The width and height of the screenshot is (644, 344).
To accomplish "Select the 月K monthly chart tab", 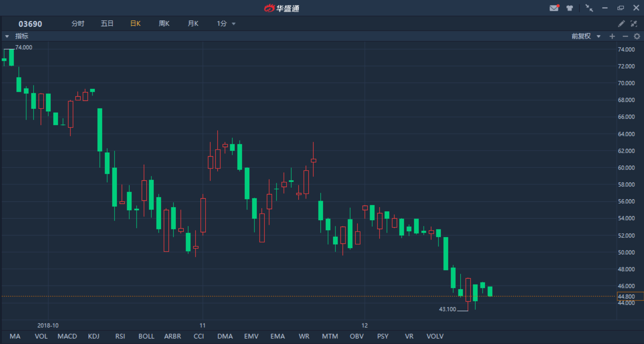I will click(x=193, y=24).
